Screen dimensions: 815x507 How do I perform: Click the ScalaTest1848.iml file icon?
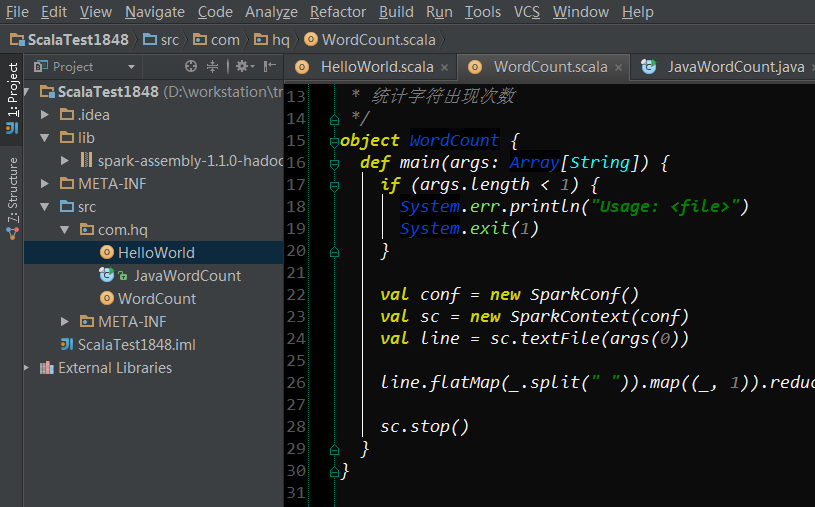[x=67, y=344]
